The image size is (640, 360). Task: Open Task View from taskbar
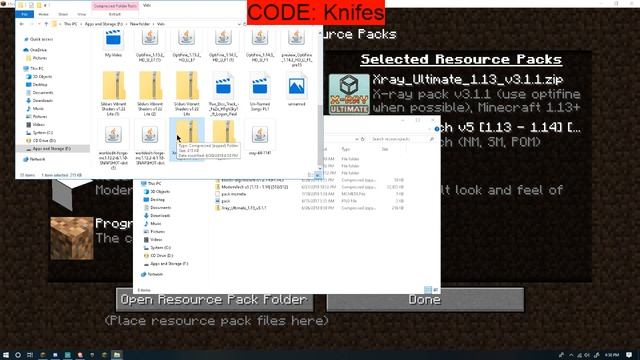click(x=30, y=355)
